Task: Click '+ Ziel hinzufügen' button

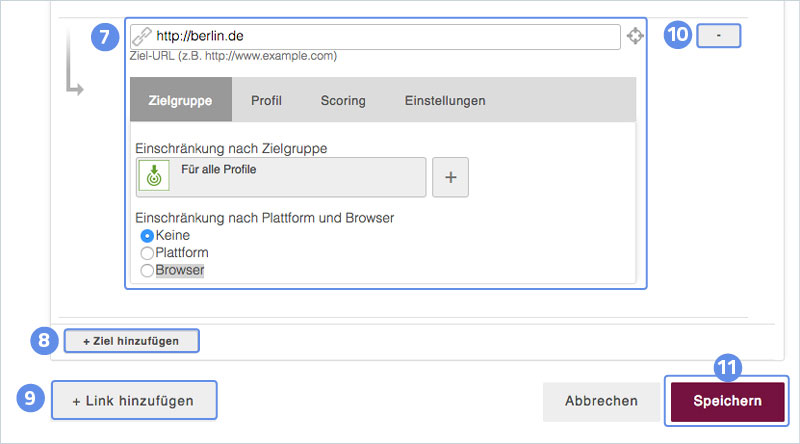Action: pos(131,341)
